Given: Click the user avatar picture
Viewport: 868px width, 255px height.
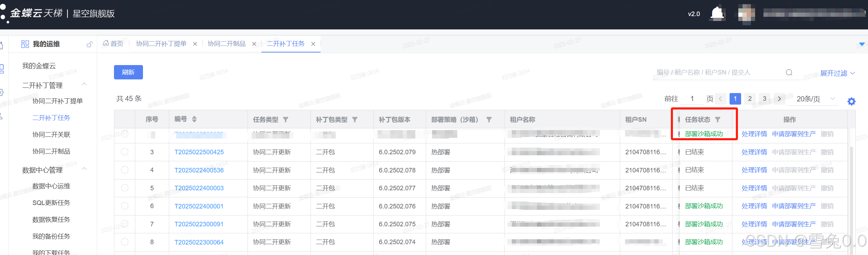Looking at the screenshot, I should pyautogui.click(x=746, y=14).
